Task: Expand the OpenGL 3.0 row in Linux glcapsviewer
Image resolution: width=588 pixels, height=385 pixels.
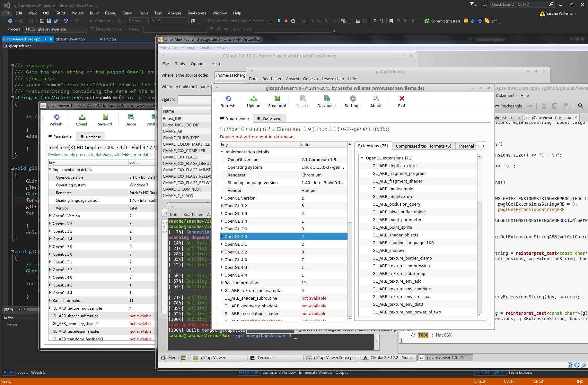Action: 222,236
